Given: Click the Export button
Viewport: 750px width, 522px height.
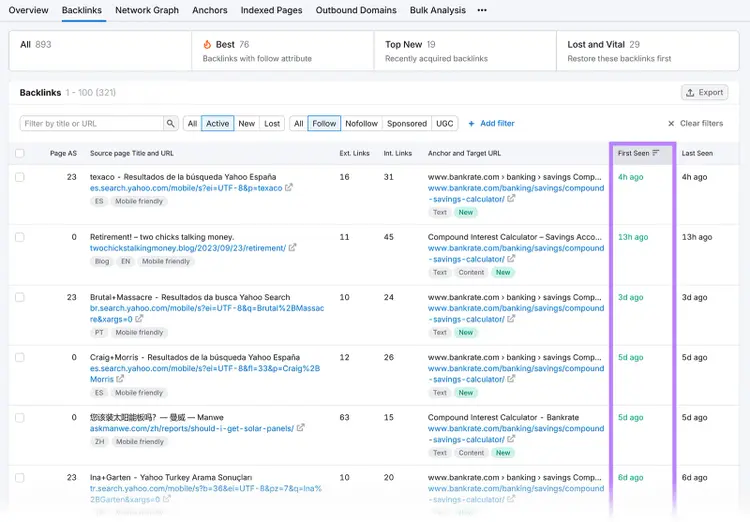Looking at the screenshot, I should tap(705, 92).
